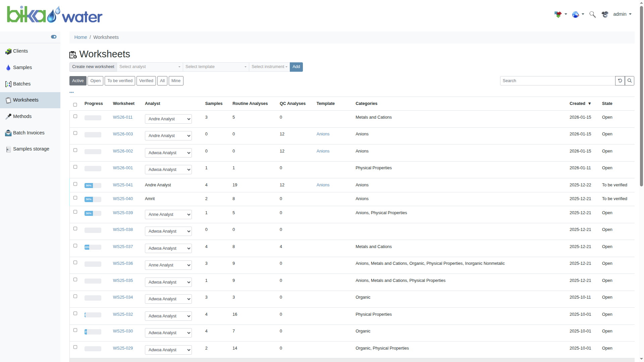Open the Select analyst dropdown
The height and width of the screenshot is (362, 644).
[150, 67]
